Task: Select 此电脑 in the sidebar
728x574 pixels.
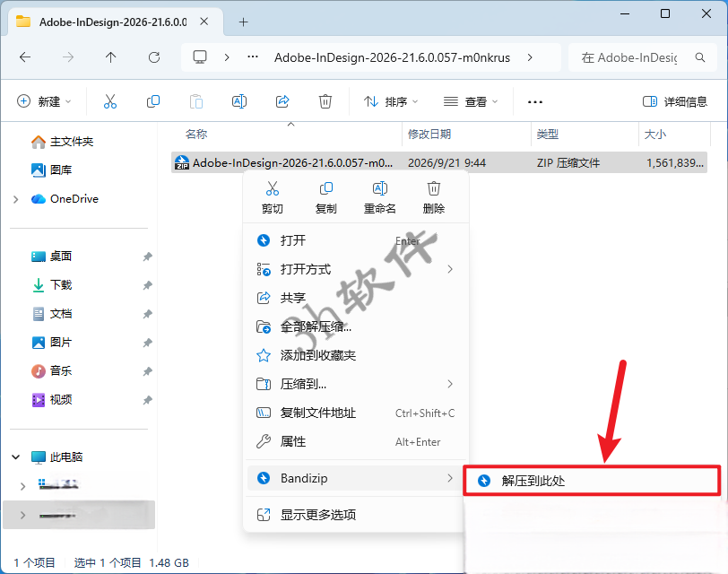Action: click(56, 457)
